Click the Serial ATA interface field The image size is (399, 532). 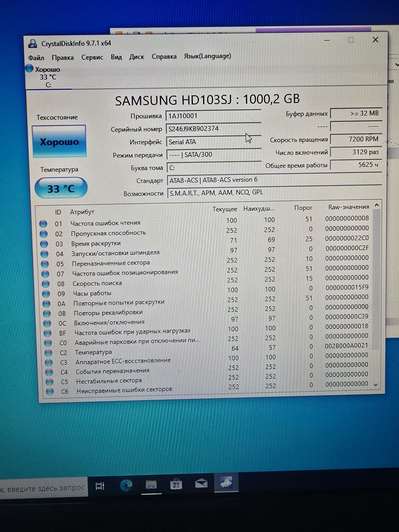214,142
